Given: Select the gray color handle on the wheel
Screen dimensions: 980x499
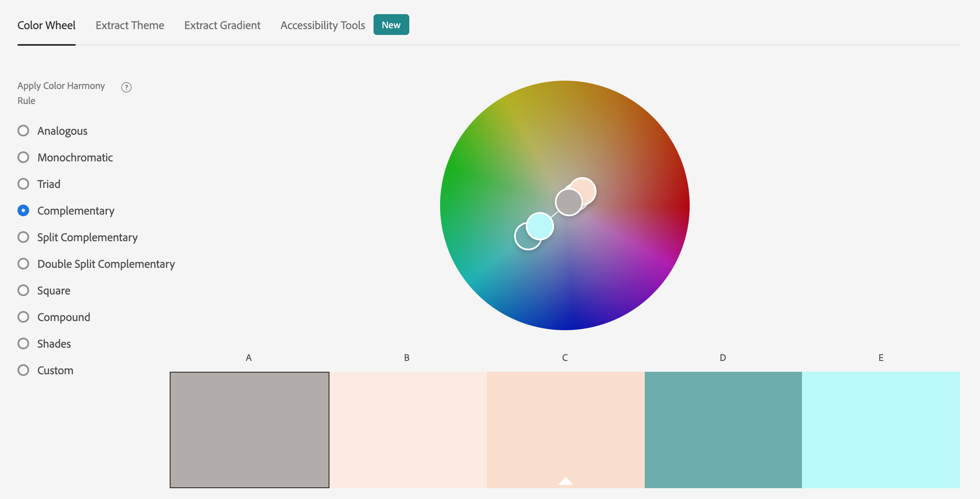Looking at the screenshot, I should point(568,203).
